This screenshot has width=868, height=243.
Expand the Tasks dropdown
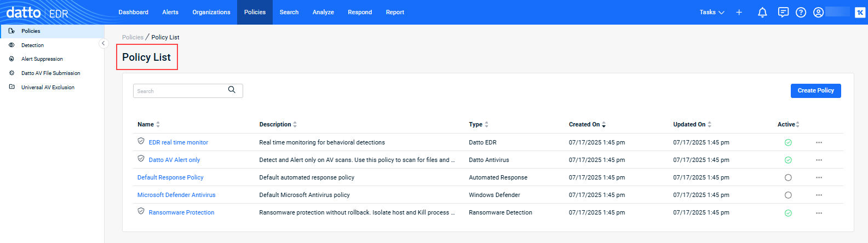[711, 12]
